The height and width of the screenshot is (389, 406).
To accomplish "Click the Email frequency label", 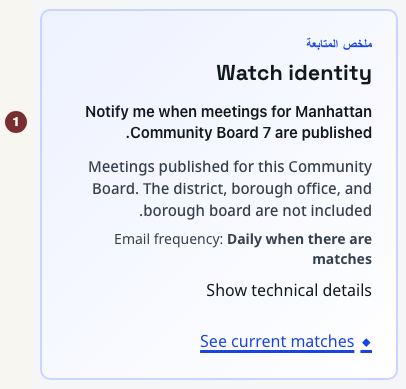I will point(168,239).
